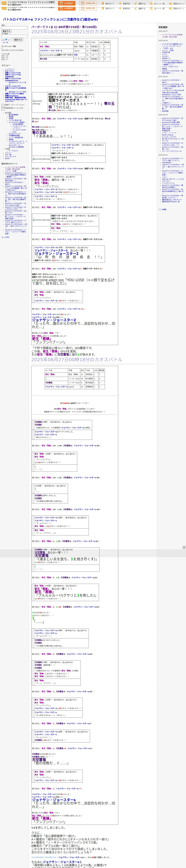Focus the タグ検索 input field
This screenshot has width=186, height=868.
pos(14,36)
